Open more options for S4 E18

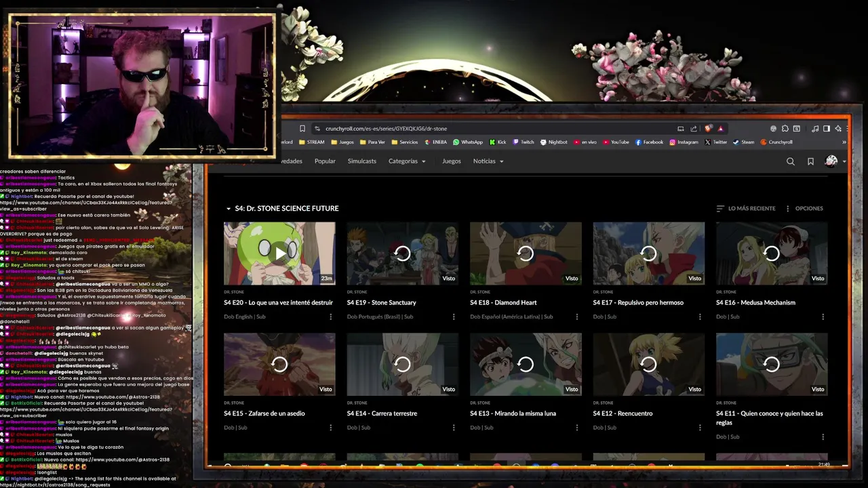pyautogui.click(x=577, y=317)
